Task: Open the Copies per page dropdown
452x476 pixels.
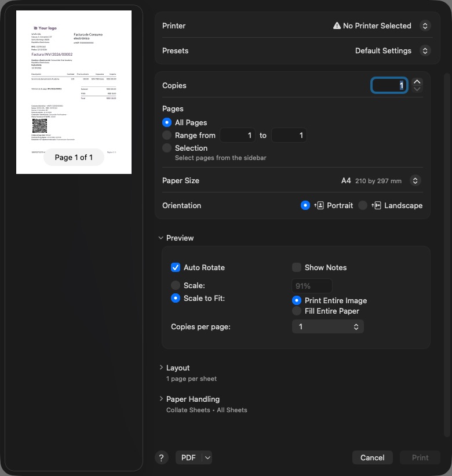Action: (x=327, y=326)
